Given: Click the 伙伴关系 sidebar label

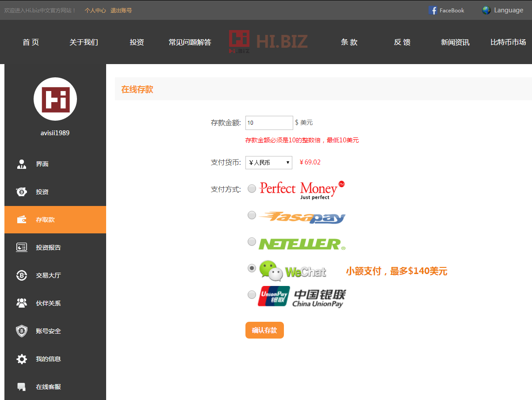Looking at the screenshot, I should pyautogui.click(x=49, y=303).
